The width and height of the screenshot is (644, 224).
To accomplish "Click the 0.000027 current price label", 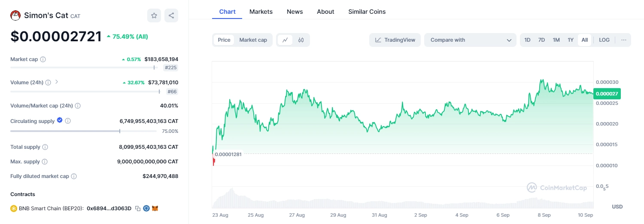I will (607, 93).
